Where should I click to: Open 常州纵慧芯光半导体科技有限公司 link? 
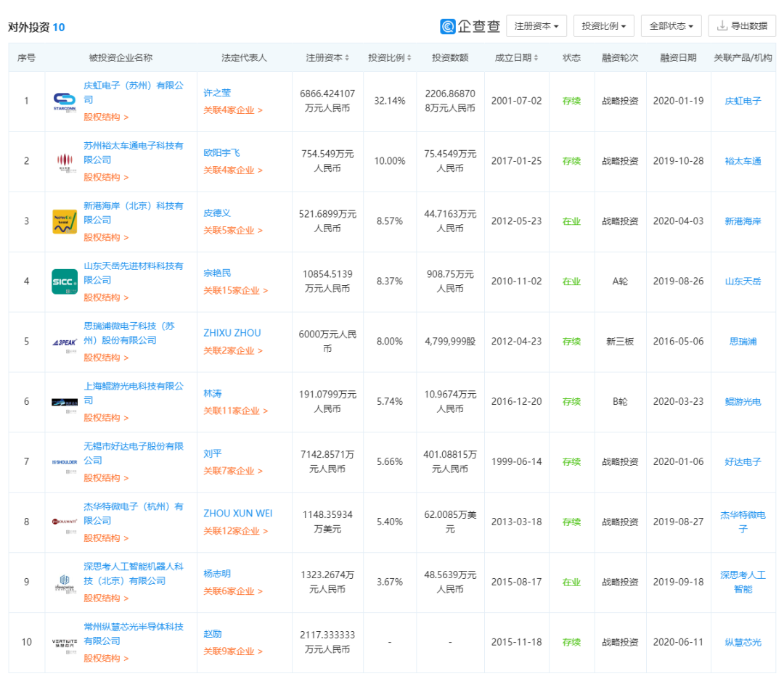134,633
